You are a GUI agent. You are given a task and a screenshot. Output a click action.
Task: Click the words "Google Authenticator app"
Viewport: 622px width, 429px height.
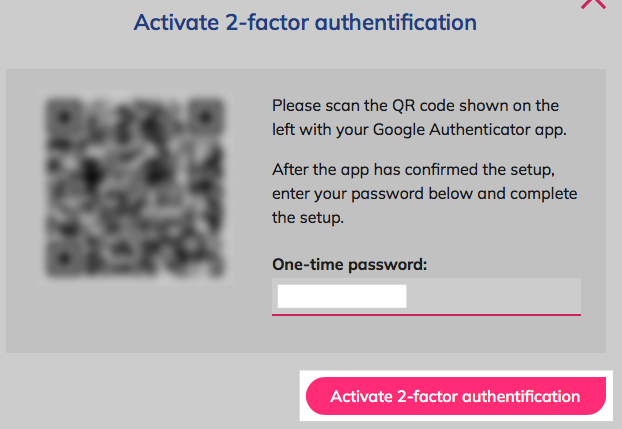click(469, 130)
